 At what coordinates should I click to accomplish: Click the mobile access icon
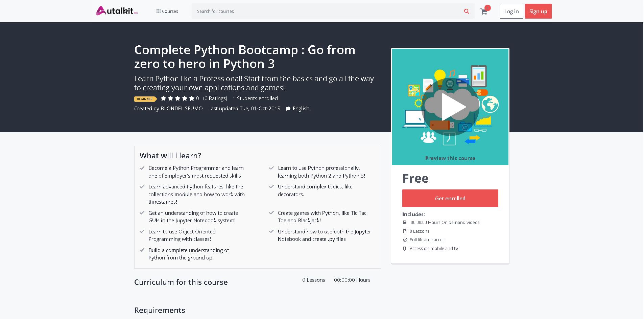(405, 249)
